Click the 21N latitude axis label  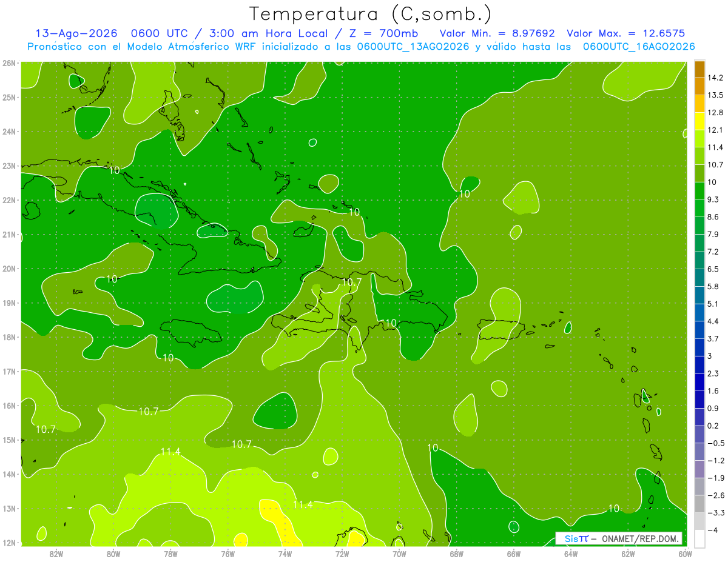click(9, 235)
